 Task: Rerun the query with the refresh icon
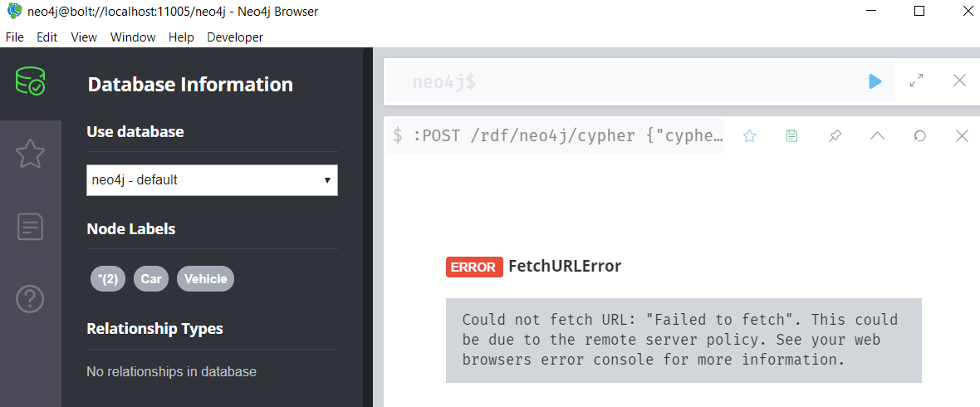click(x=919, y=136)
